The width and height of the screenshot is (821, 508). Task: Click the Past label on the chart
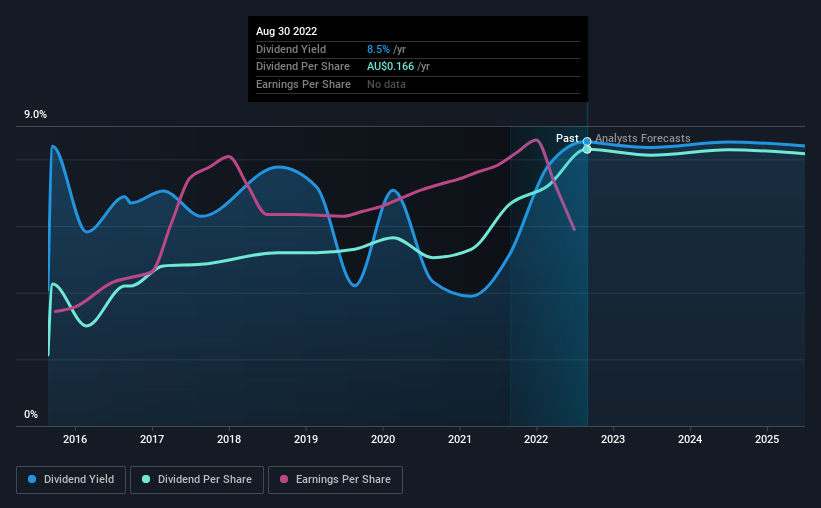coord(567,138)
